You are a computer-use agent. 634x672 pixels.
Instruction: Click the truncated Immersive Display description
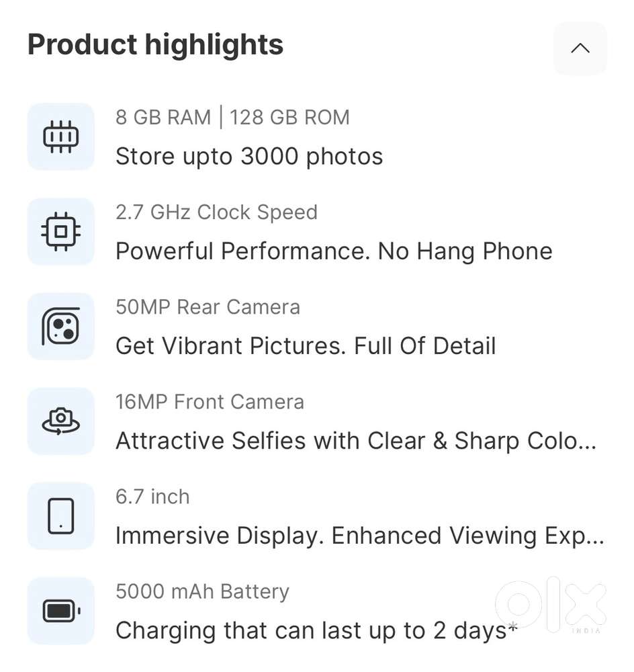pos(360,536)
